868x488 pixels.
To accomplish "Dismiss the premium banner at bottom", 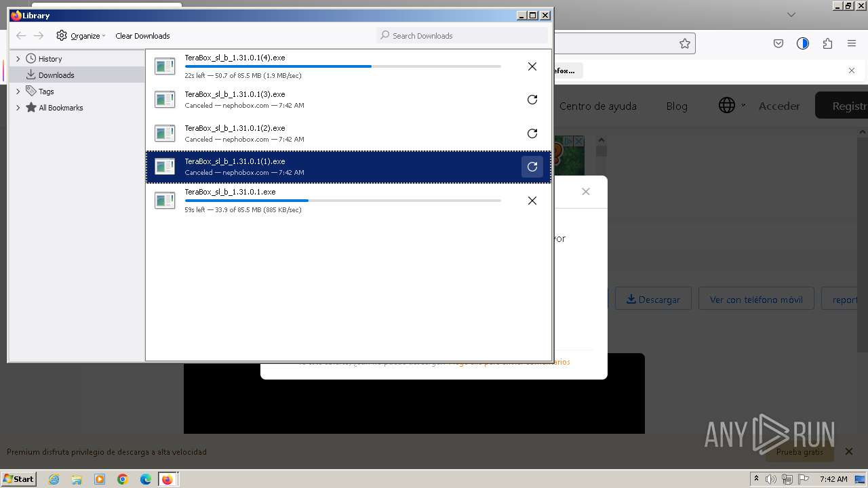I will pos(849,451).
